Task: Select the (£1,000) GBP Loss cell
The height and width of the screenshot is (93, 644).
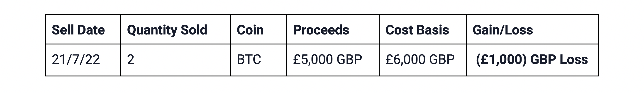Action: (532, 59)
